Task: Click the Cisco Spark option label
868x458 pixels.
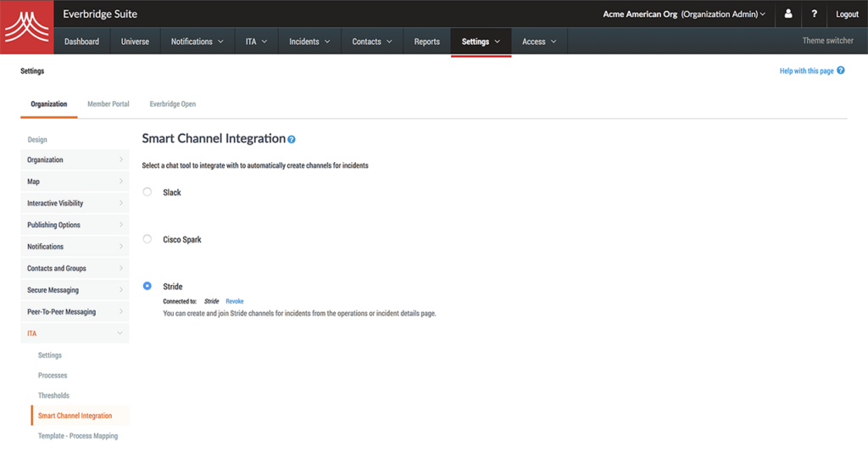Action: 182,239
